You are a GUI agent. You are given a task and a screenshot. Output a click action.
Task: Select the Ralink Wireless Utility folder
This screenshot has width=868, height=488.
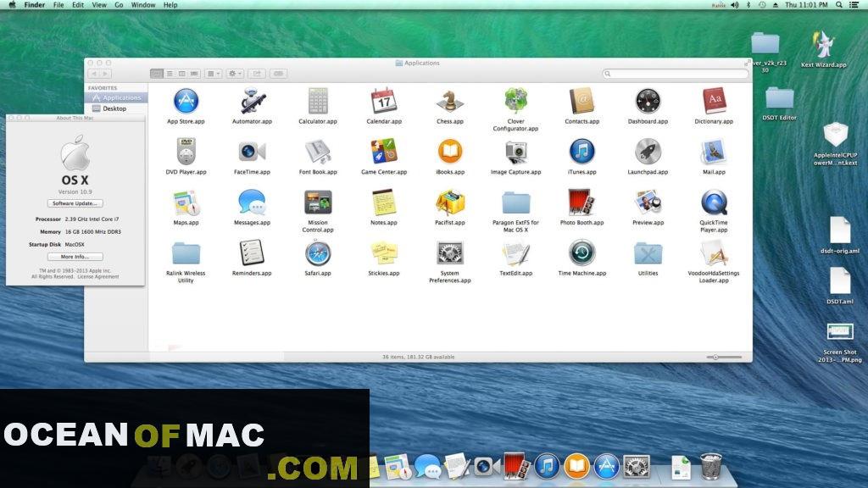pyautogui.click(x=186, y=253)
